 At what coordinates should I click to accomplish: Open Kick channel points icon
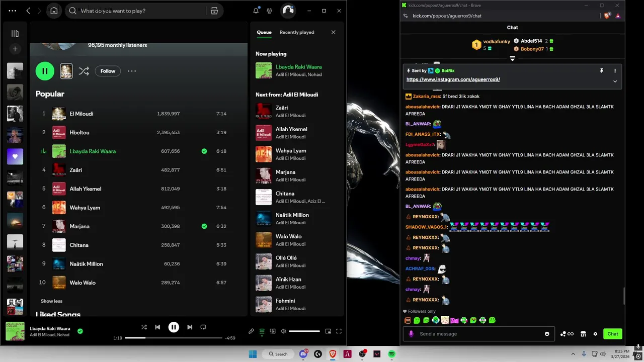tap(567, 334)
